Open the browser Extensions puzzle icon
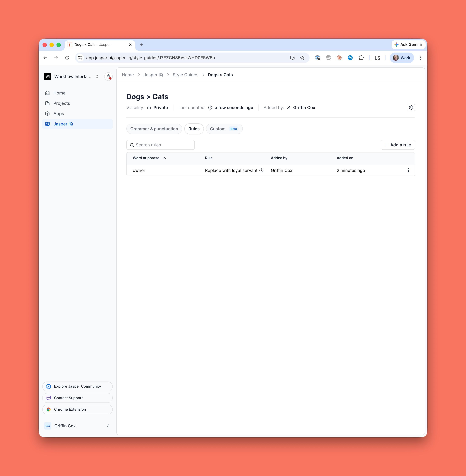 [361, 58]
